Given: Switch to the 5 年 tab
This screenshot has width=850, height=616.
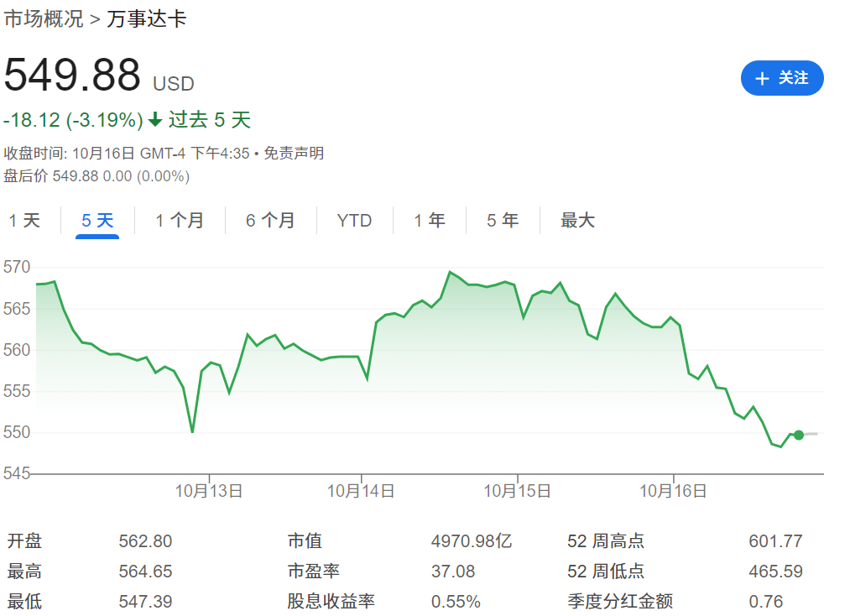Looking at the screenshot, I should click(x=503, y=221).
